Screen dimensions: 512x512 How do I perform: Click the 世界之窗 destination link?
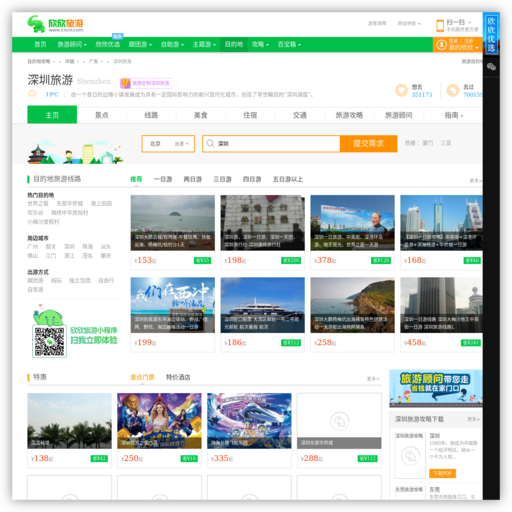coord(38,204)
